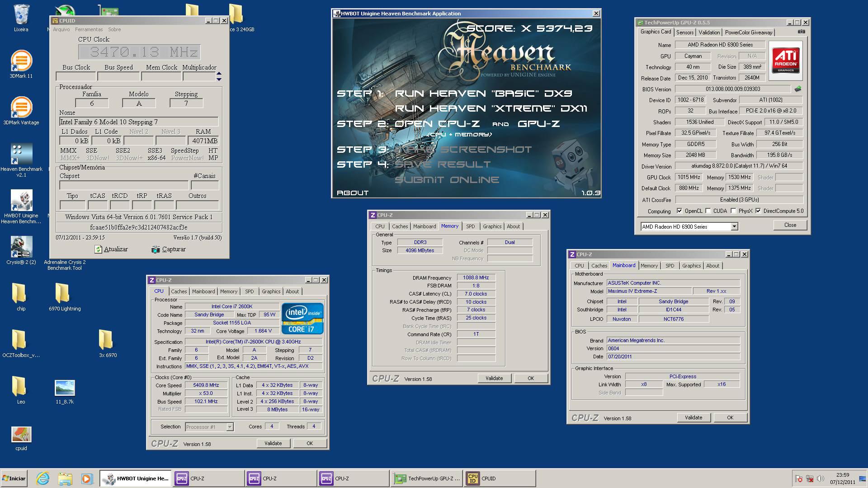Click the multiplier down arrow in CPUID
The width and height of the screenshot is (868, 488).
coord(219,79)
